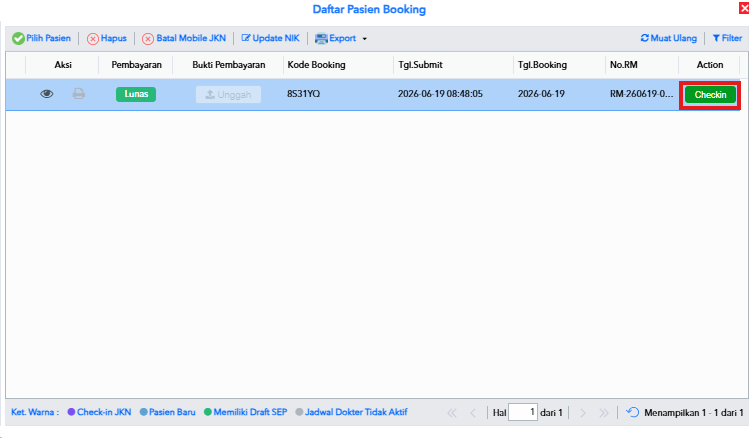The image size is (749, 438).
Task: Click the Action column header
Action: pyautogui.click(x=709, y=64)
